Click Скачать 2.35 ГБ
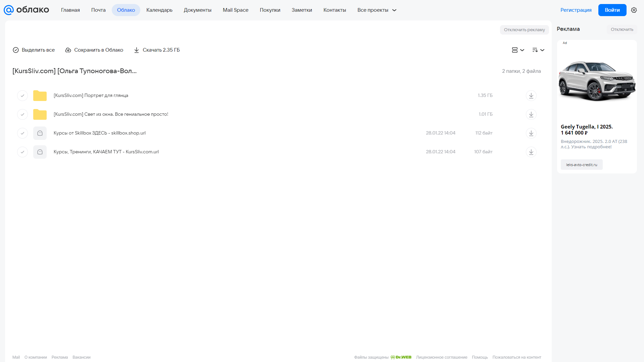This screenshot has width=644, height=362. coord(157,50)
